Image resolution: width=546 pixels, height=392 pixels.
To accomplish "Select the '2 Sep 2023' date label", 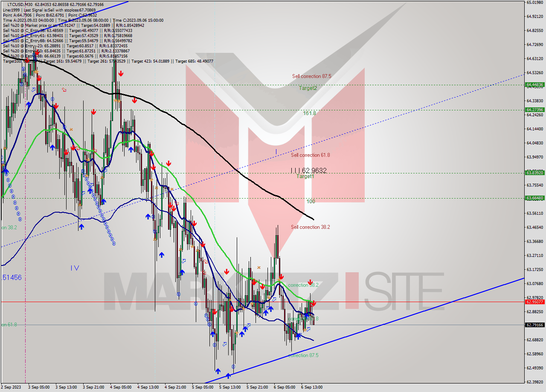I will [x=11, y=387].
